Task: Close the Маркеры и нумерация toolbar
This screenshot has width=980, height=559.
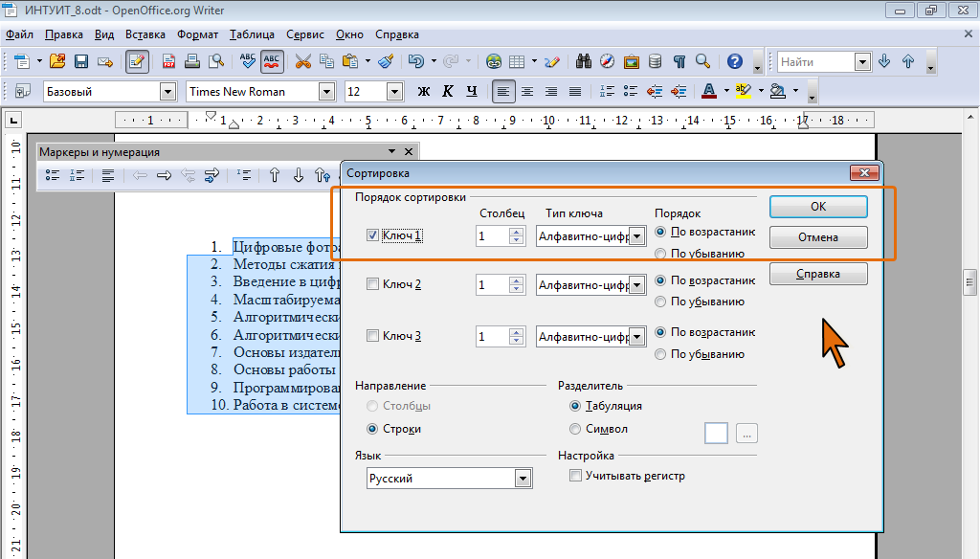Action: (x=409, y=151)
